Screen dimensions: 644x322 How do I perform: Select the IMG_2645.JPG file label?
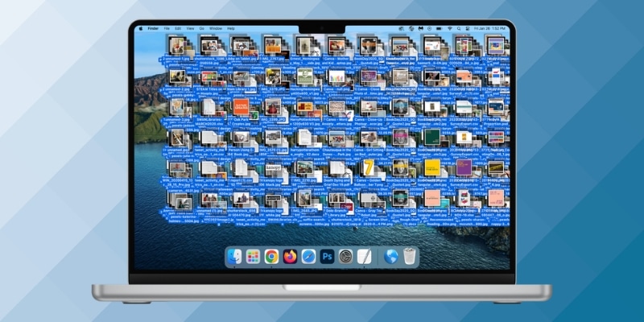[x=305, y=210]
